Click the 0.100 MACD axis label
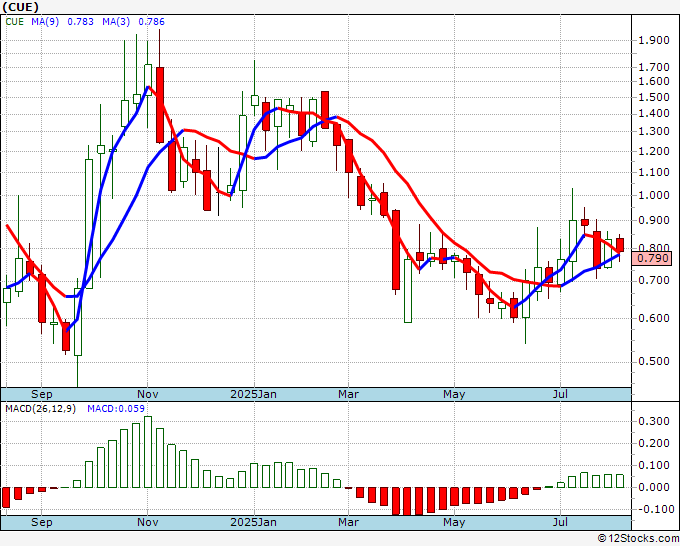 654,465
